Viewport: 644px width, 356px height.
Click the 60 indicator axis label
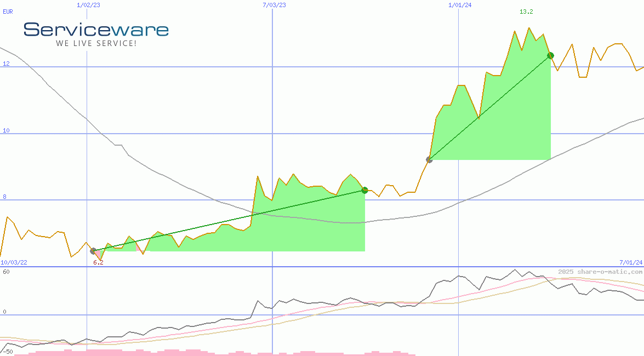pos(6,272)
